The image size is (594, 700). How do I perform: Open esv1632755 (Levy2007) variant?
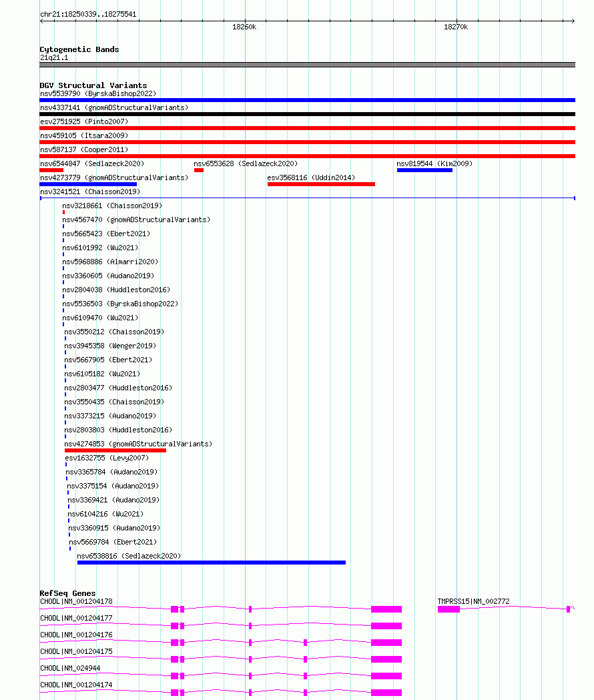[x=107, y=458]
